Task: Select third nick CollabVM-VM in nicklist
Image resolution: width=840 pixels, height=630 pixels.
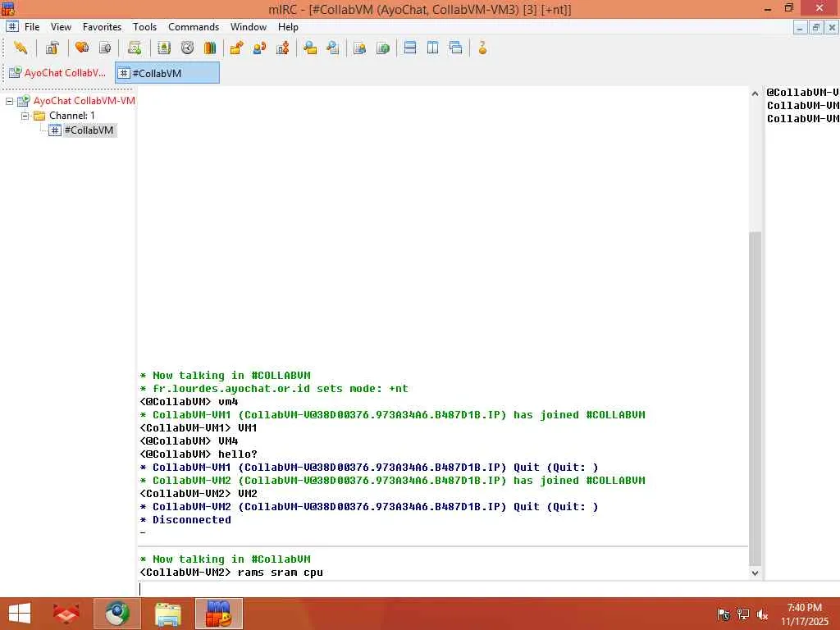Action: tap(802, 119)
